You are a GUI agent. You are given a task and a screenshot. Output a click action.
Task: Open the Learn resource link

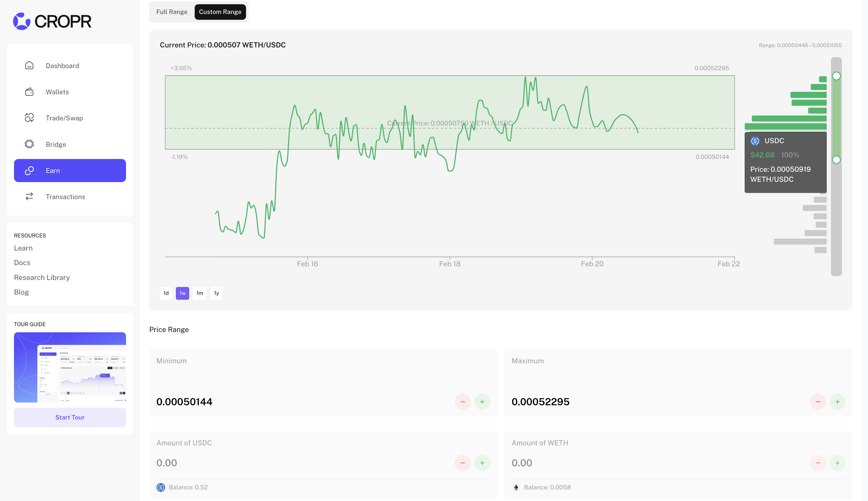23,248
